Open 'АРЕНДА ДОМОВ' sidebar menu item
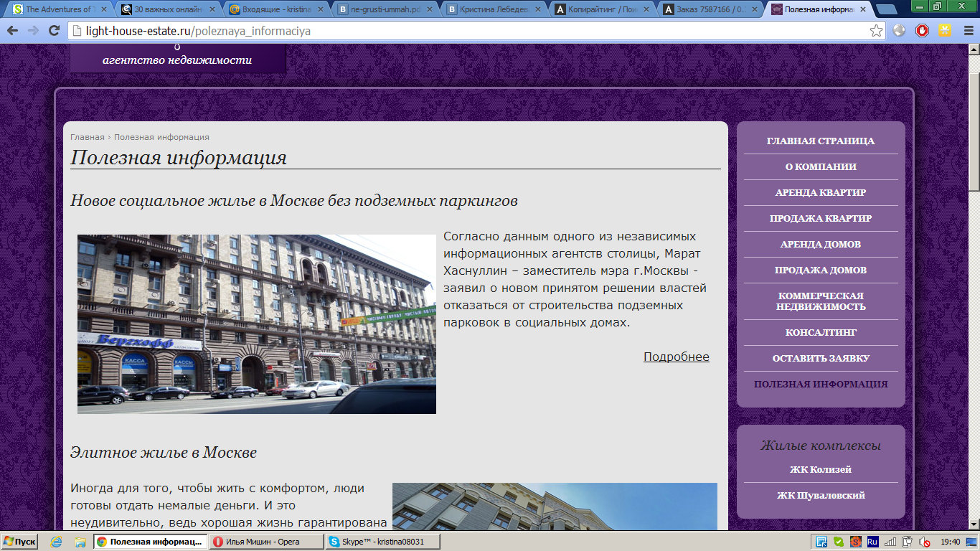 click(821, 244)
